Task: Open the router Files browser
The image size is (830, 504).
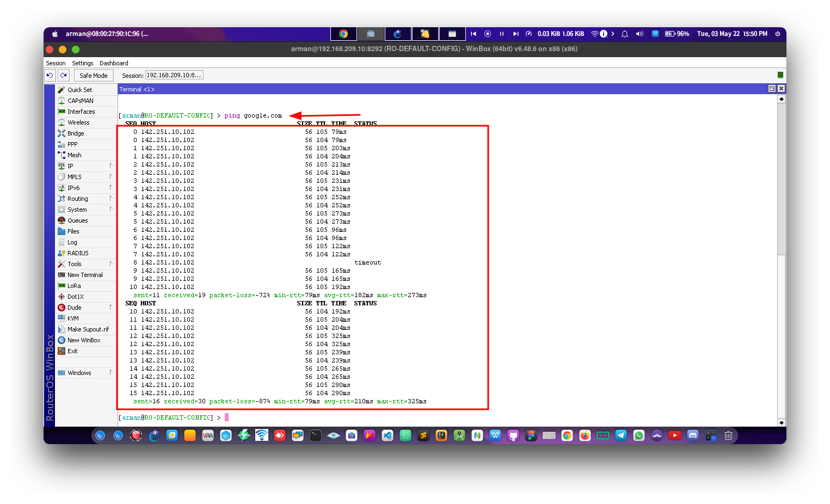Action: [72, 231]
